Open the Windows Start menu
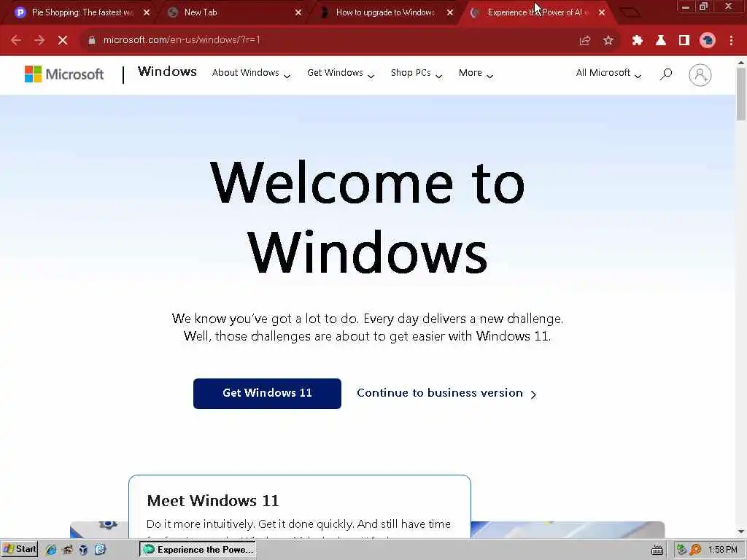This screenshot has width=747, height=560. pos(20,549)
